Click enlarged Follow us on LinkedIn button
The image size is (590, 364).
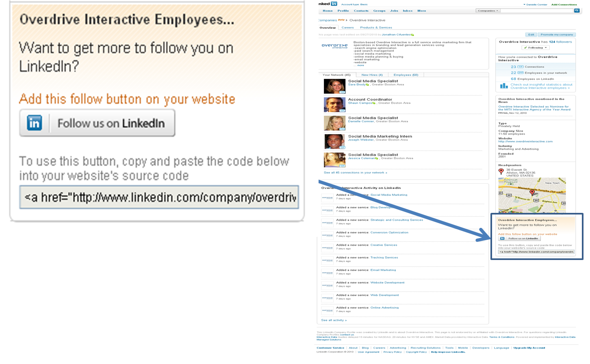[x=97, y=123]
